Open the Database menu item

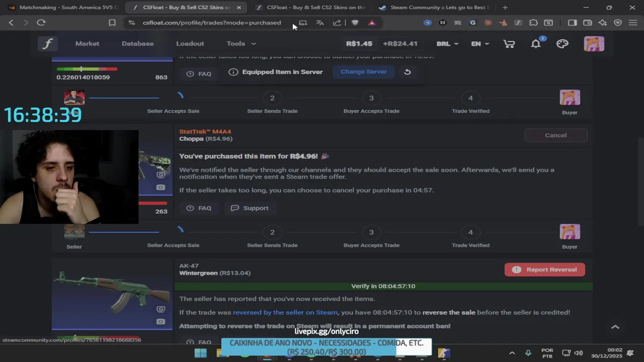tap(137, 44)
